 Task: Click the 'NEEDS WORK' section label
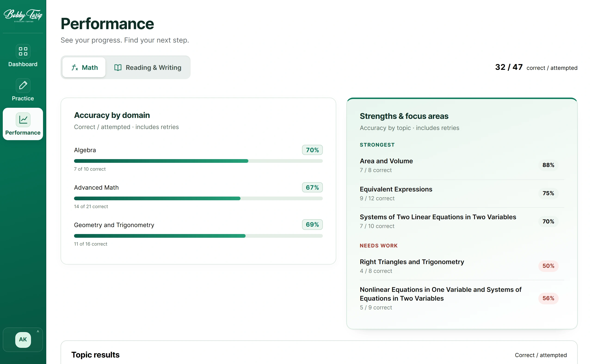pyautogui.click(x=379, y=246)
